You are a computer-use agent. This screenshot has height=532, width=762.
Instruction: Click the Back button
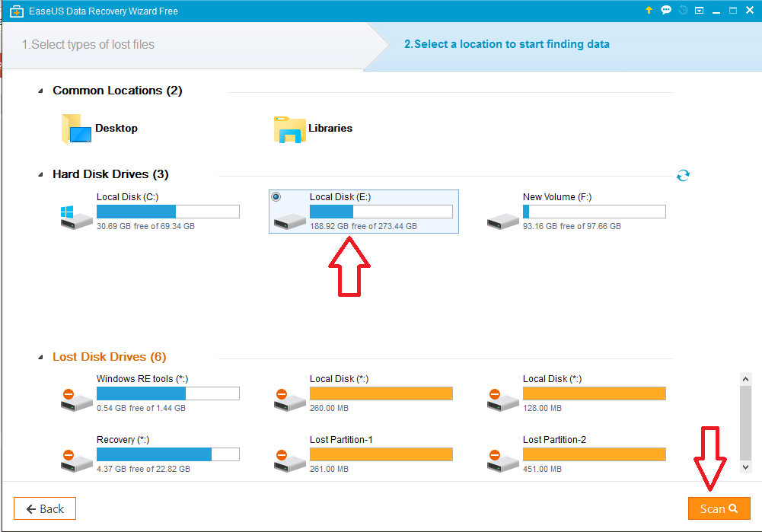(x=45, y=508)
